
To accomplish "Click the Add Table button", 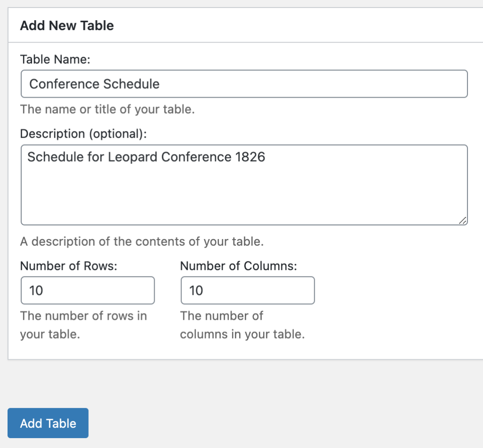I will tap(48, 423).
